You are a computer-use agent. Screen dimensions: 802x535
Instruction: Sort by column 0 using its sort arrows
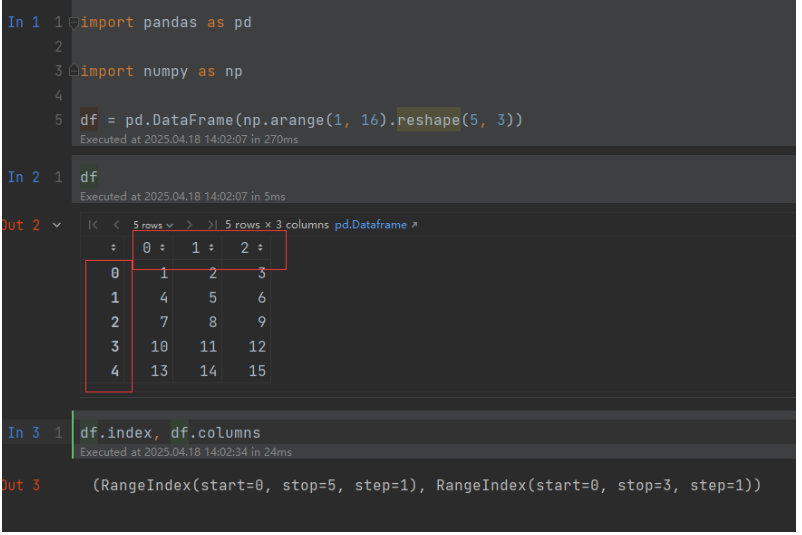click(x=162, y=248)
